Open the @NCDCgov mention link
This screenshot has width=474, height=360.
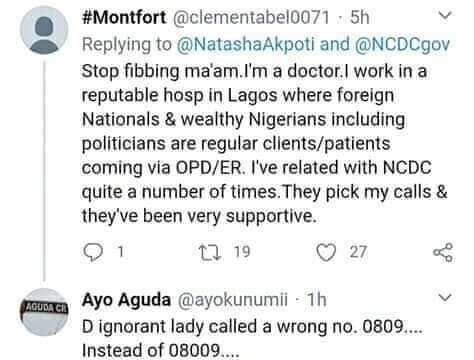pos(402,44)
